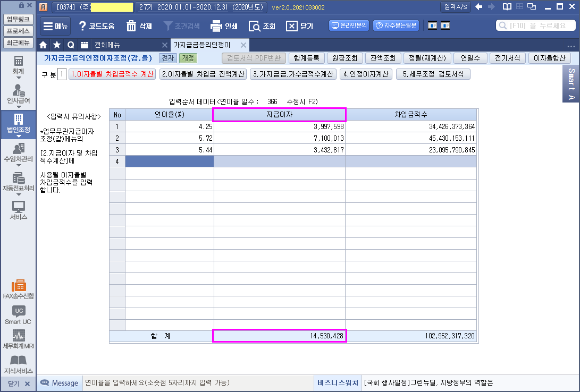Click the 구분 number input field
Image resolution: width=580 pixels, height=392 pixels.
[x=62, y=74]
